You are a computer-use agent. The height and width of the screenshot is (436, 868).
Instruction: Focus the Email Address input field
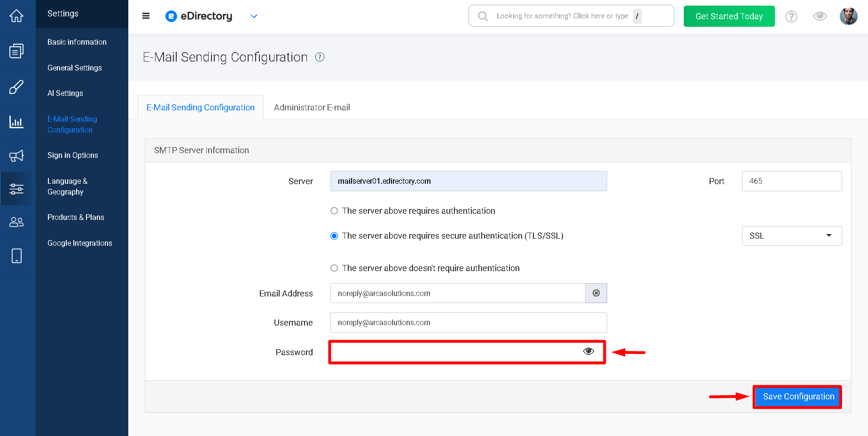pos(458,293)
